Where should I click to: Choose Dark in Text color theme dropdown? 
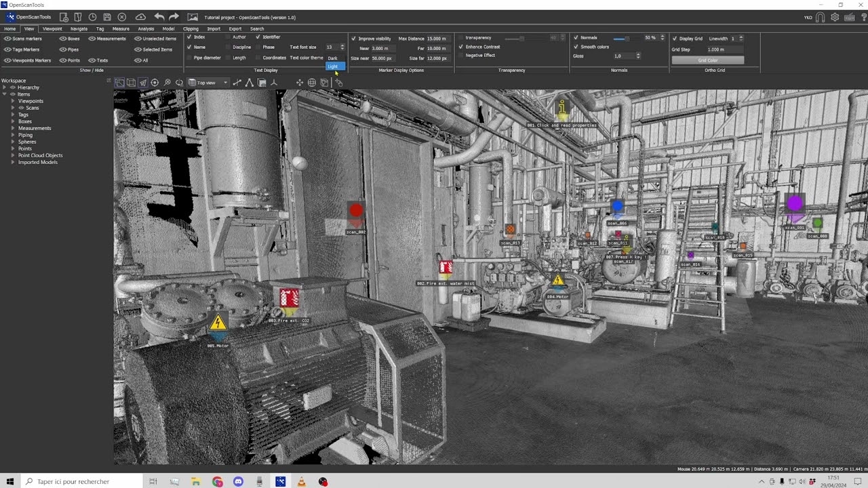pos(336,58)
